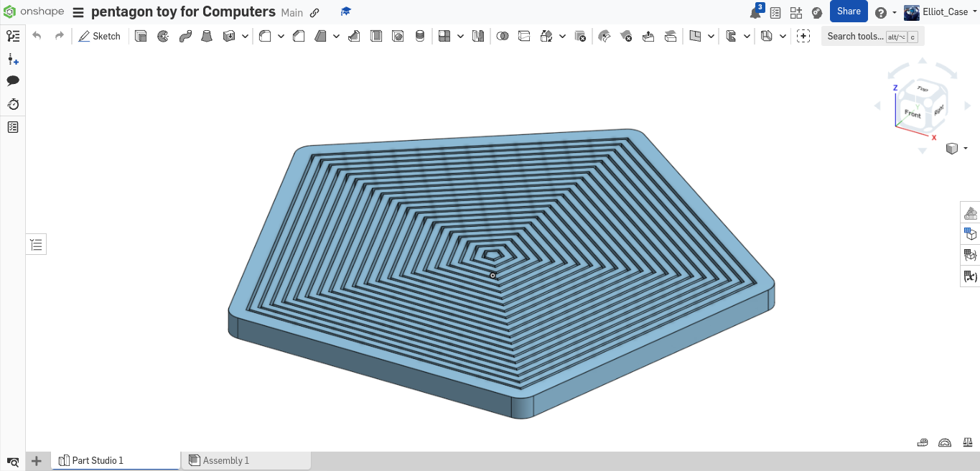Viewport: 980px width, 471px height.
Task: Select the Plane tool
Action: [695, 36]
